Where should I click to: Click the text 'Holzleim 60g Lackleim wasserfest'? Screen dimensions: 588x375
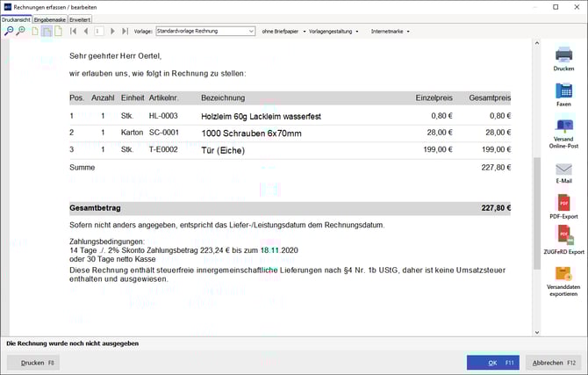tap(261, 117)
